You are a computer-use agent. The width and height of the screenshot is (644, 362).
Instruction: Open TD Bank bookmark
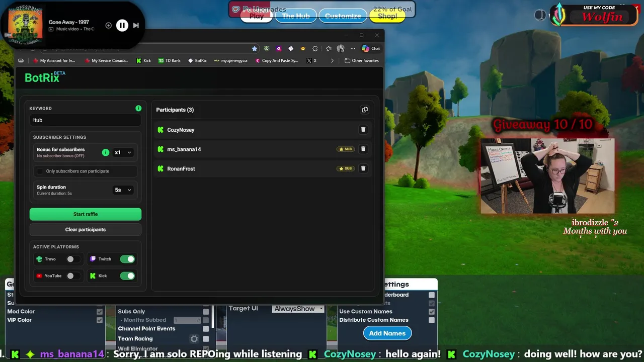[x=170, y=60]
